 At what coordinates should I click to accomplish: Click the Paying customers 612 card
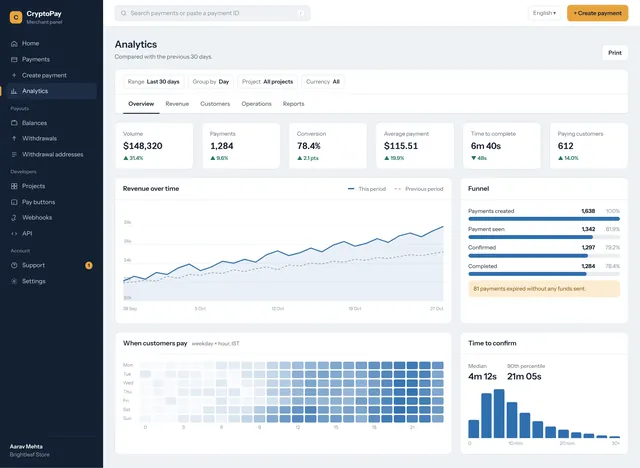[589, 146]
